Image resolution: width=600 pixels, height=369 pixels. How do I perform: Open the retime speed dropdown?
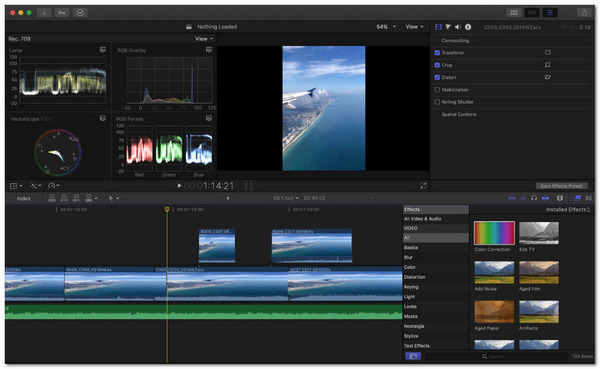click(54, 186)
